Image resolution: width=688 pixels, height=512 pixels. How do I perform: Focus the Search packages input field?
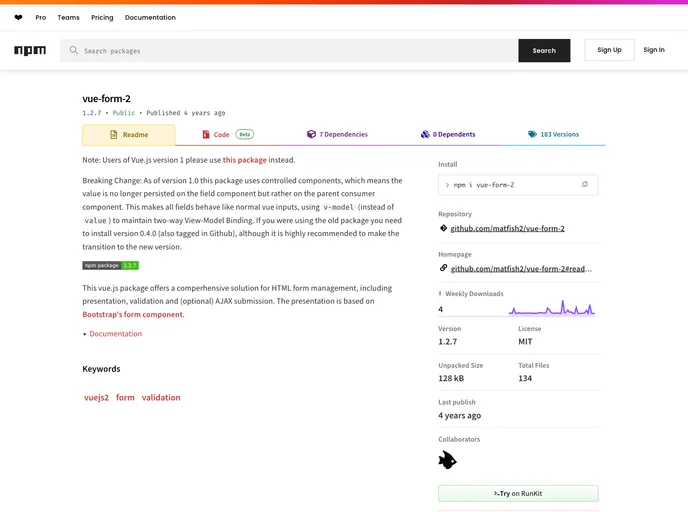coord(289,50)
